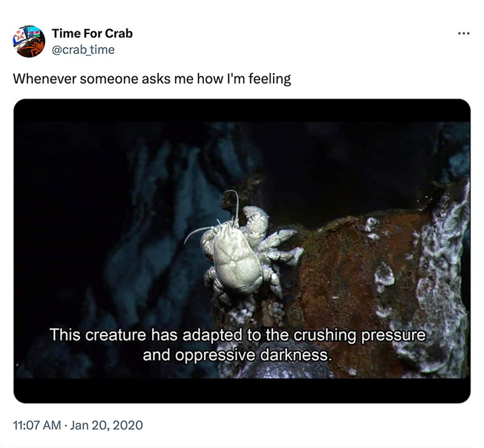484x448 pixels.
Task: Select the tweet text about feeling
Action: point(152,79)
